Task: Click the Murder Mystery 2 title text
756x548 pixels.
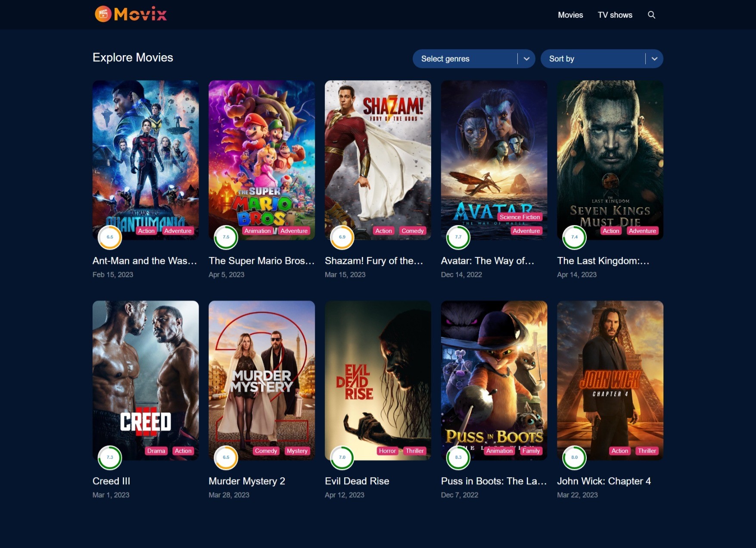Action: 247,481
